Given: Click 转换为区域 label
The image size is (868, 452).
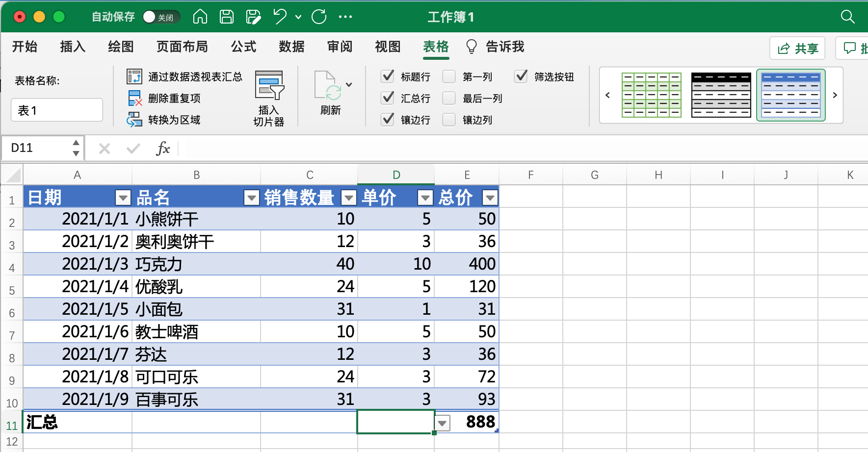Looking at the screenshot, I should (x=174, y=120).
